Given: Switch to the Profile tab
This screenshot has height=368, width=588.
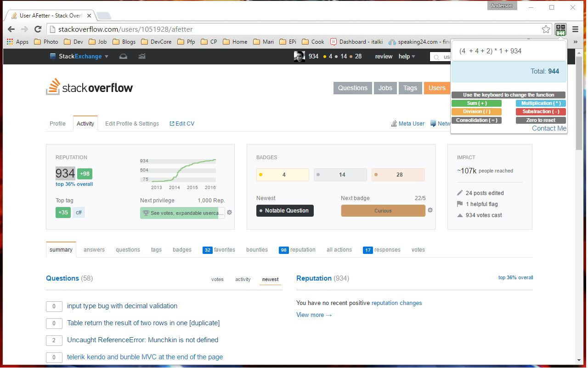Looking at the screenshot, I should pos(57,124).
